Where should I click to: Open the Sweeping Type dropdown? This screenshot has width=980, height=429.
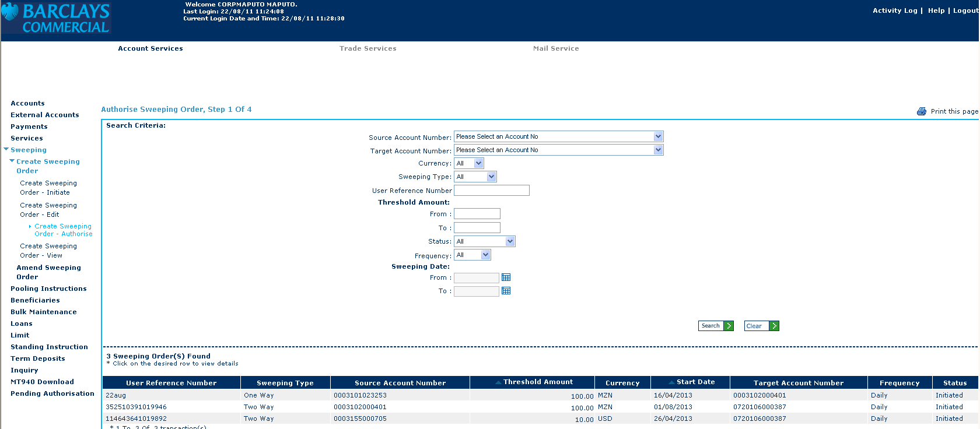click(475, 177)
